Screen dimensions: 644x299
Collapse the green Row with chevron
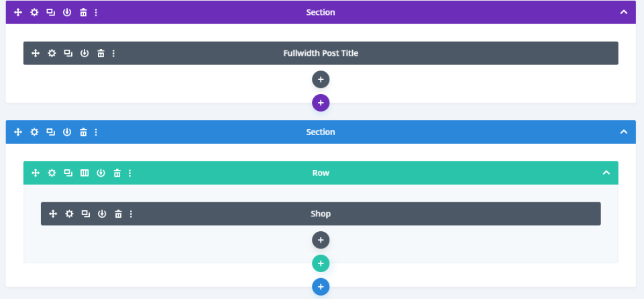[x=606, y=173]
